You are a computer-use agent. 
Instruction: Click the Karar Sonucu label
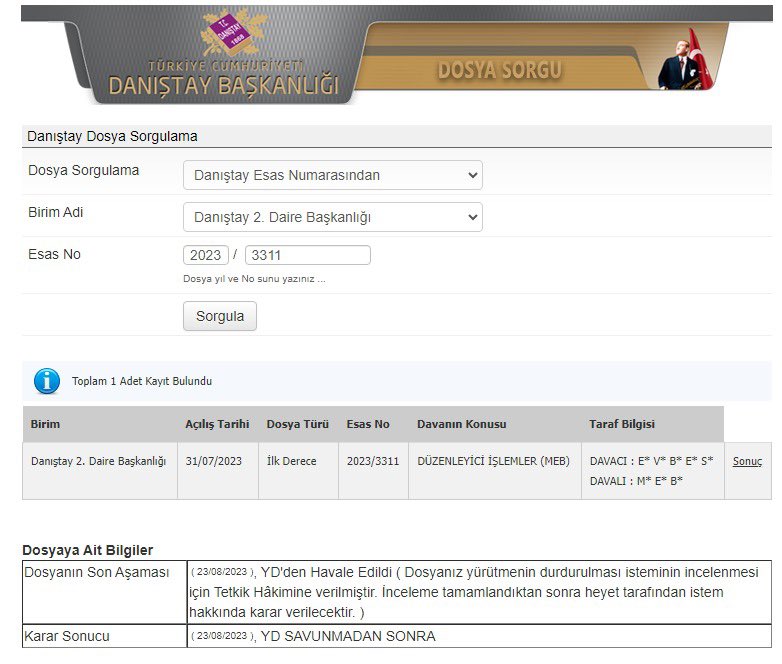pos(67,636)
